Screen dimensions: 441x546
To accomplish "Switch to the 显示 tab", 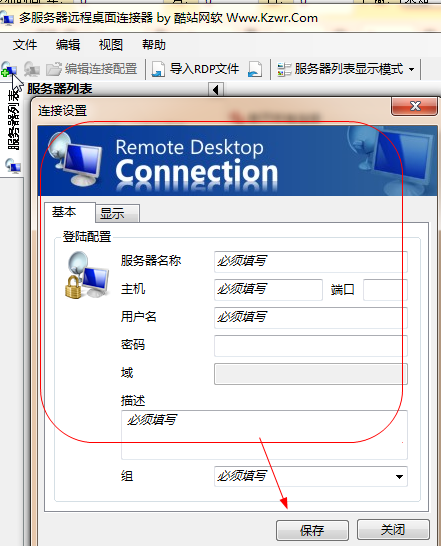I will click(x=117, y=213).
